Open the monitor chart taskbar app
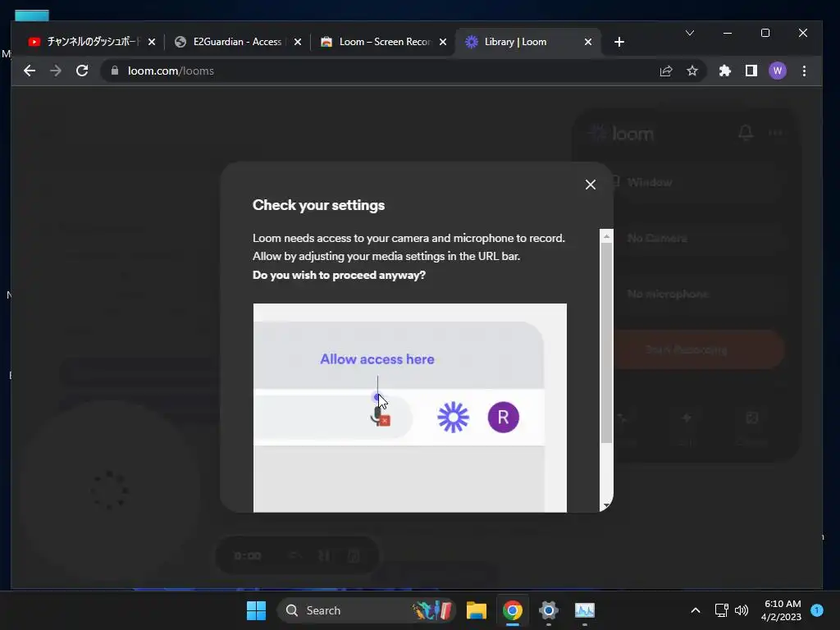Image resolution: width=840 pixels, height=630 pixels. [584, 610]
